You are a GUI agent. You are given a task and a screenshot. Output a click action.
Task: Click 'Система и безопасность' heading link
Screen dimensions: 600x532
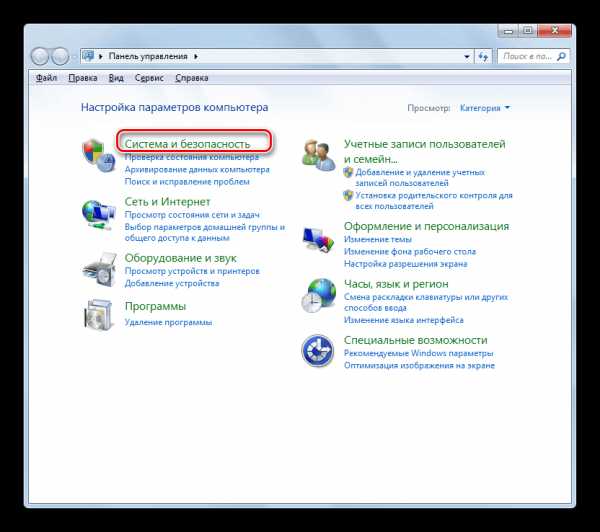[x=187, y=144]
